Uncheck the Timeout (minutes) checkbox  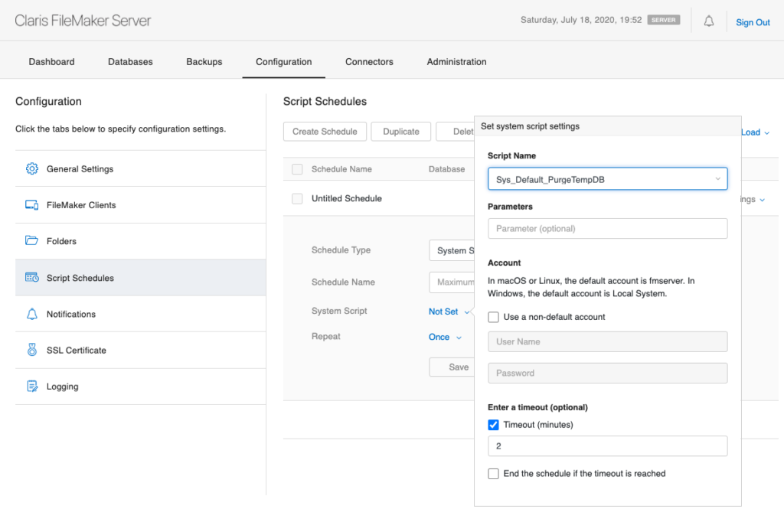pyautogui.click(x=494, y=425)
